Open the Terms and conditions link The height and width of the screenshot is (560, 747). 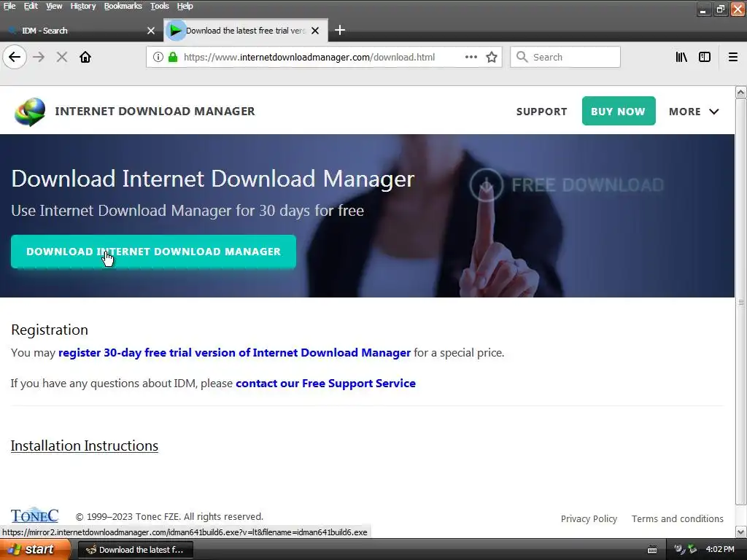click(678, 518)
